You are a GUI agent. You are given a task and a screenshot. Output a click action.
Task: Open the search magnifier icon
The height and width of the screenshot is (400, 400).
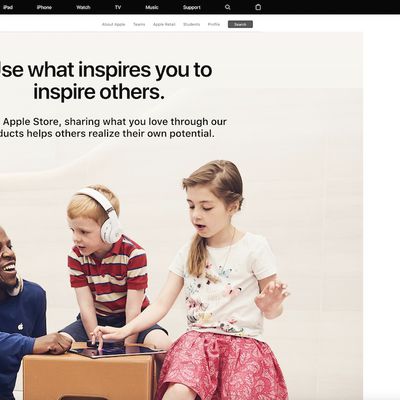(x=228, y=7)
